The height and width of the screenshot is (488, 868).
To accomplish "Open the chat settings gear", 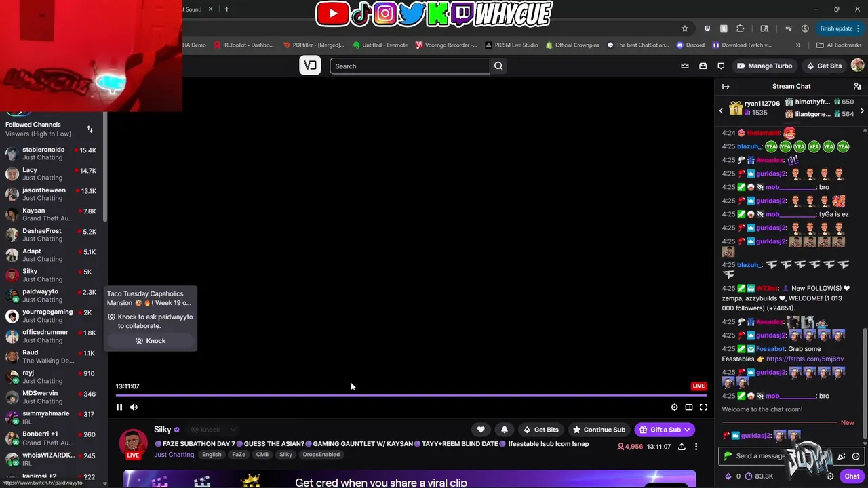I will pos(830,476).
